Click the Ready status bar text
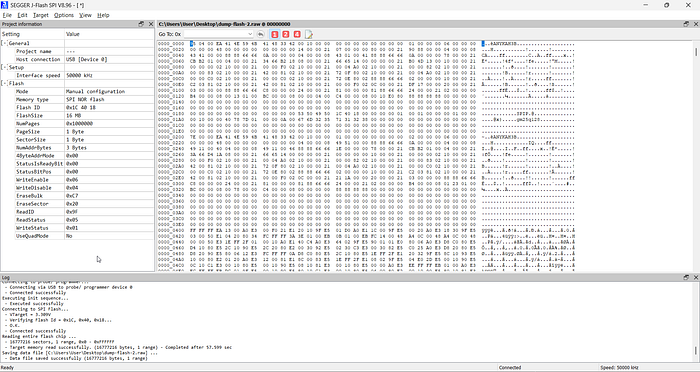Image resolution: width=700 pixels, height=372 pixels. pos(8,368)
